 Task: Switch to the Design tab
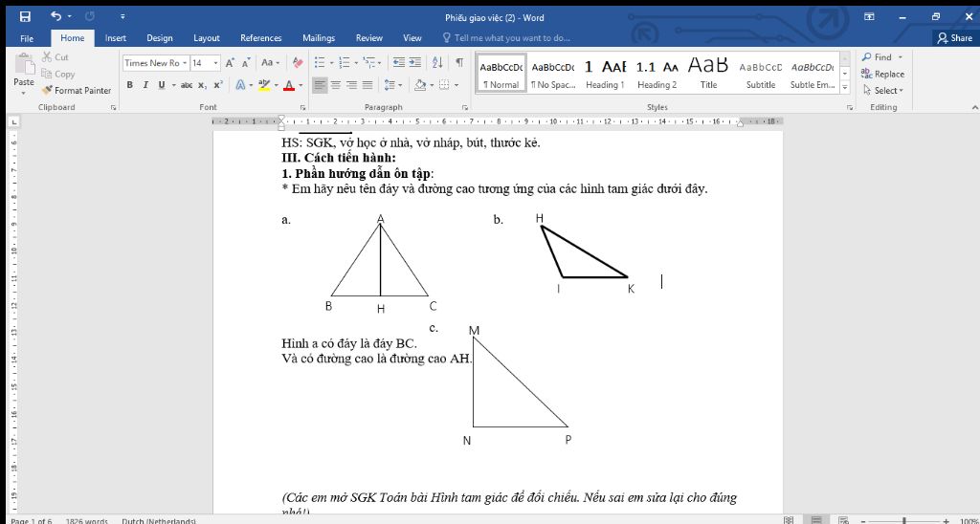tap(160, 38)
